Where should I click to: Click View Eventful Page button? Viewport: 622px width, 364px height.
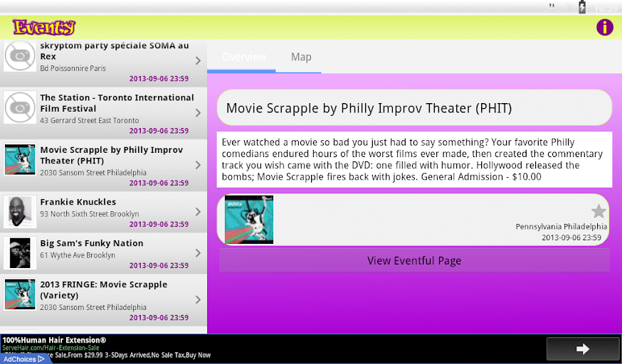coord(414,261)
